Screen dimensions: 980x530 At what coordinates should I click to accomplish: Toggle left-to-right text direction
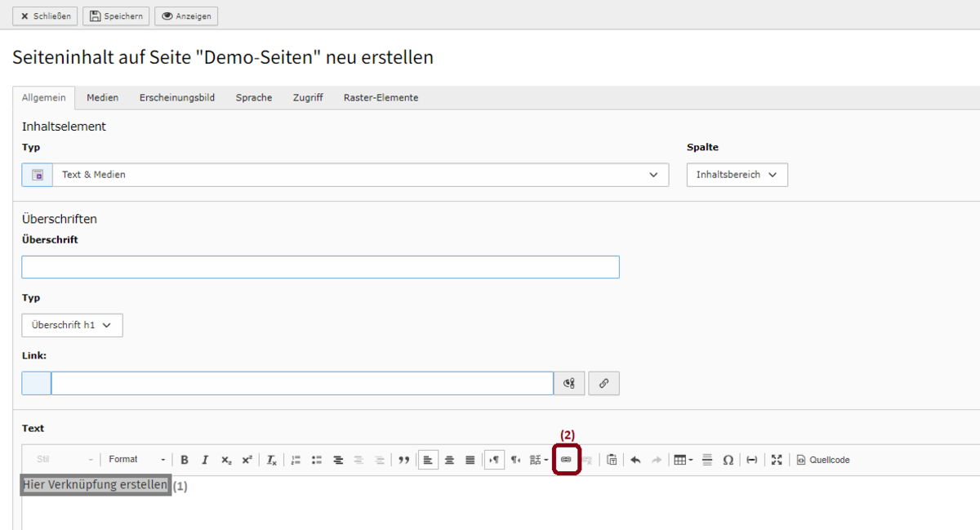494,460
